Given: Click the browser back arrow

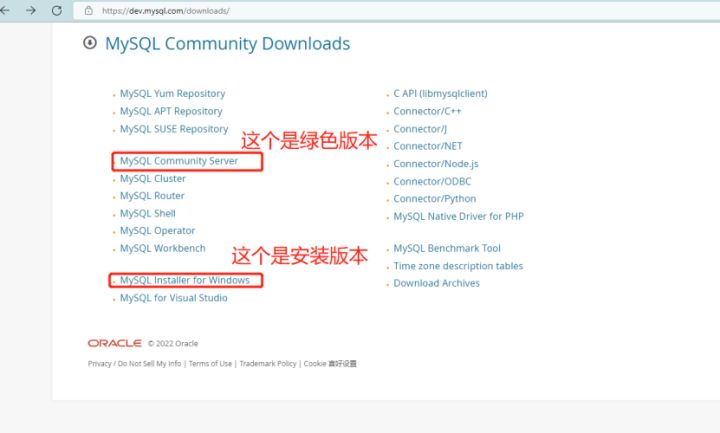Looking at the screenshot, I should 5,10.
